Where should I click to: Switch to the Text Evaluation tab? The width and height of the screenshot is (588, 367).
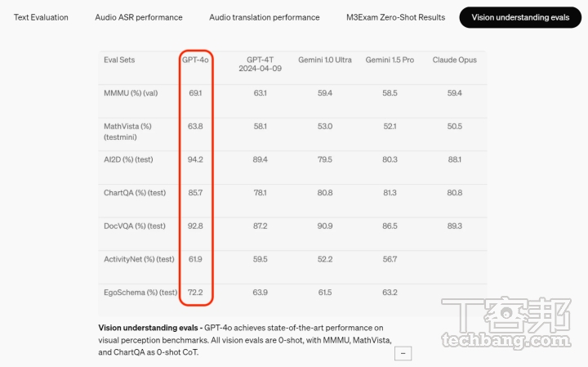(41, 17)
